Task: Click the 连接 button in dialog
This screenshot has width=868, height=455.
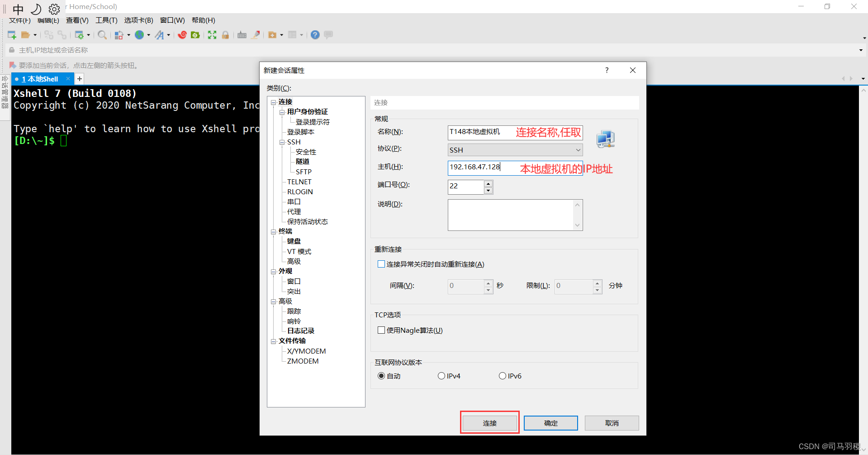Action: click(490, 423)
